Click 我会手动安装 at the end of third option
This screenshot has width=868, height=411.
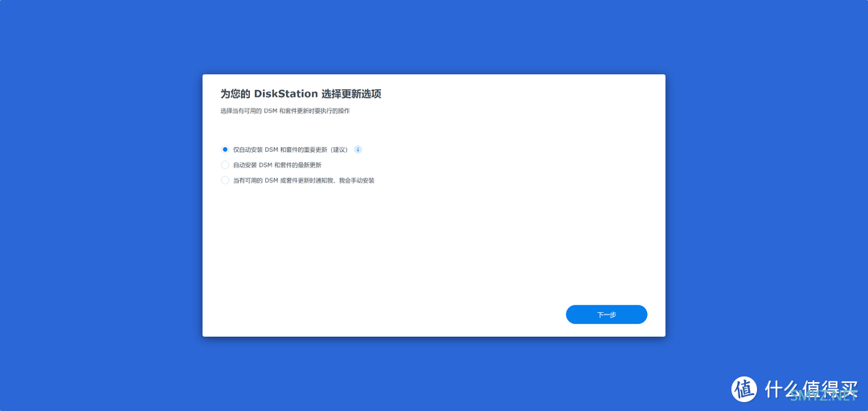tap(356, 180)
